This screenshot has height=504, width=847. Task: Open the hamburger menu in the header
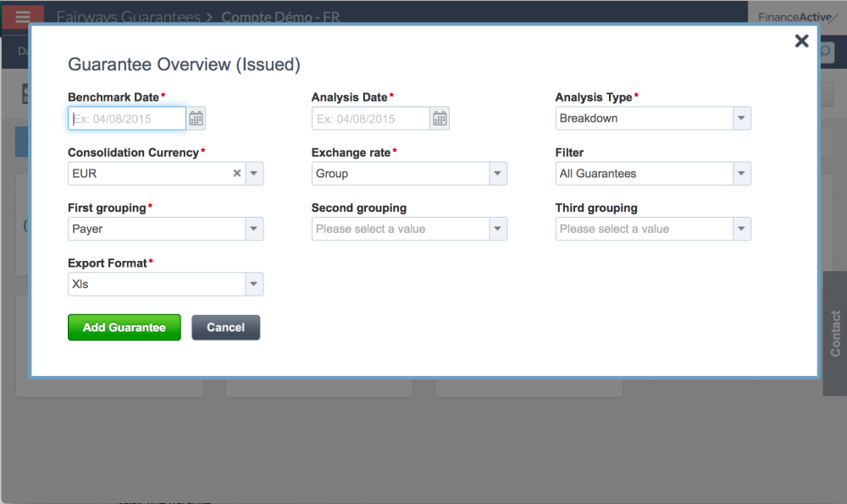23,16
